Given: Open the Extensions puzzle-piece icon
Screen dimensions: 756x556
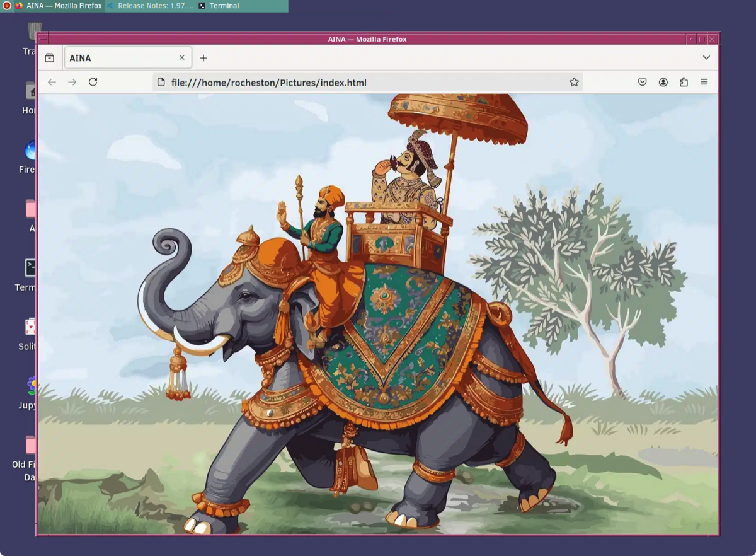Looking at the screenshot, I should (684, 82).
